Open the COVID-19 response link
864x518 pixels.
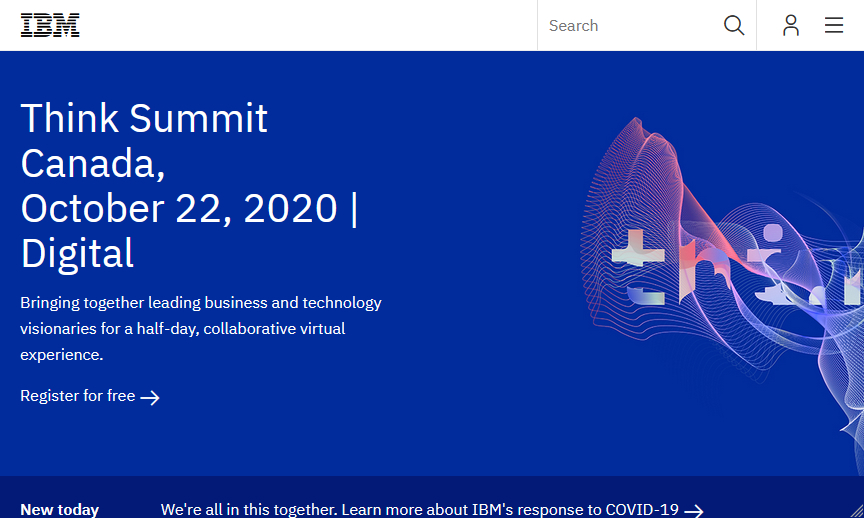[x=432, y=510]
